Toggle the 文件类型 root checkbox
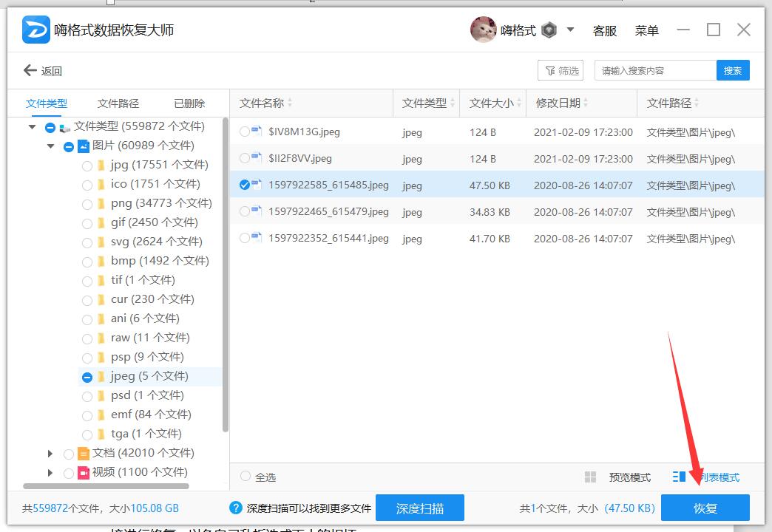The height and width of the screenshot is (532, 772). coord(50,128)
